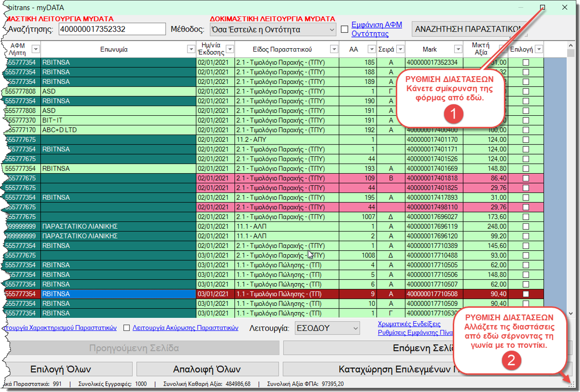580x392 pixels.
Task: Click the amount cell 86,40
Action: click(485, 178)
